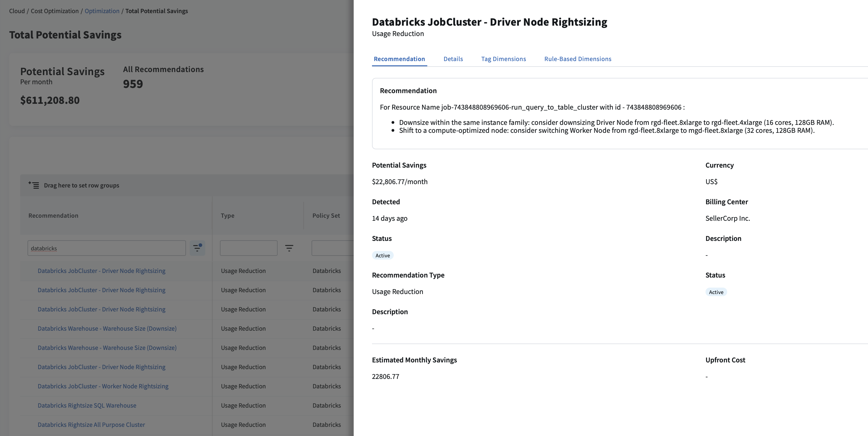This screenshot has height=436, width=868.
Task: Click the $22,806.77/month savings value
Action: pos(399,182)
